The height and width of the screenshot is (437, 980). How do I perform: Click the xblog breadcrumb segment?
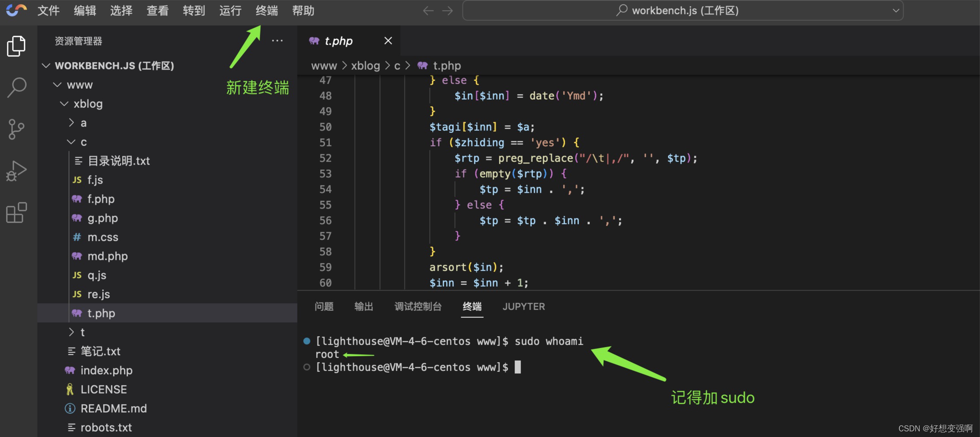[x=365, y=66]
